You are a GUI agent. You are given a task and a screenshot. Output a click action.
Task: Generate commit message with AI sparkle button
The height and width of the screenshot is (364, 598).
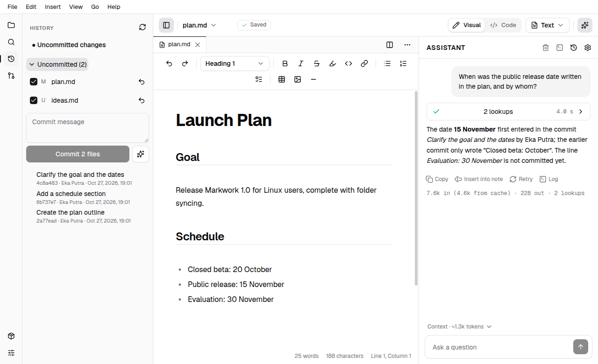[x=141, y=154]
